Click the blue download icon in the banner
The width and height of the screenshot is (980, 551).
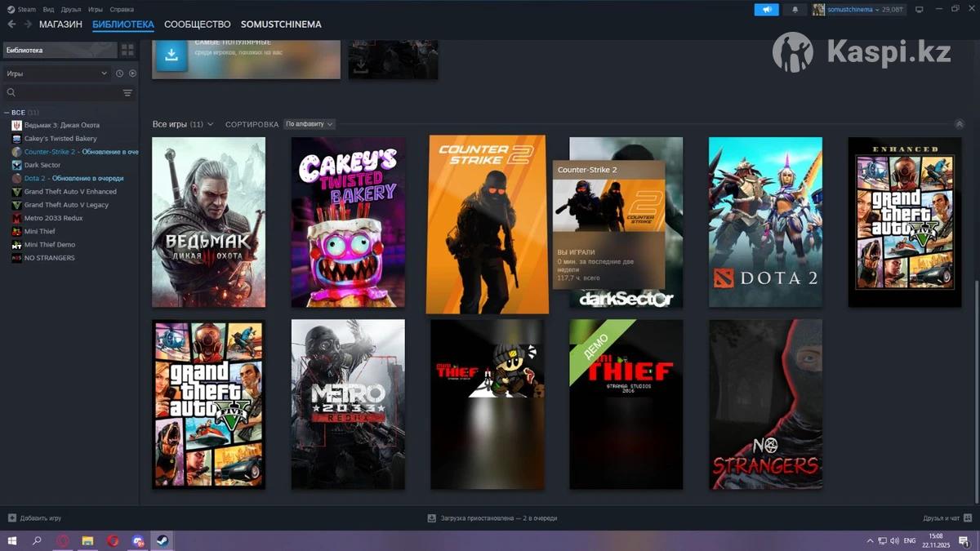click(x=171, y=55)
